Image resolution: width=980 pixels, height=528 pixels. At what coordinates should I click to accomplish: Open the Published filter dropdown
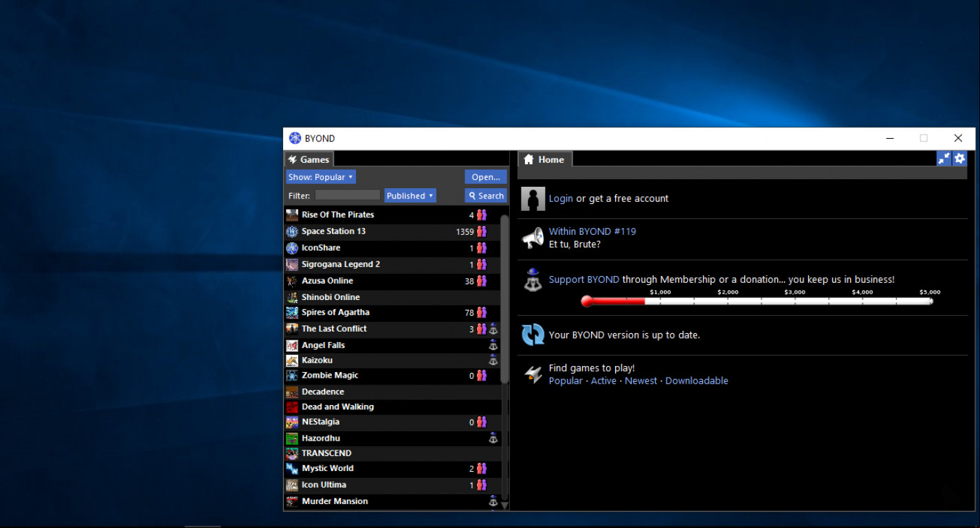(410, 196)
